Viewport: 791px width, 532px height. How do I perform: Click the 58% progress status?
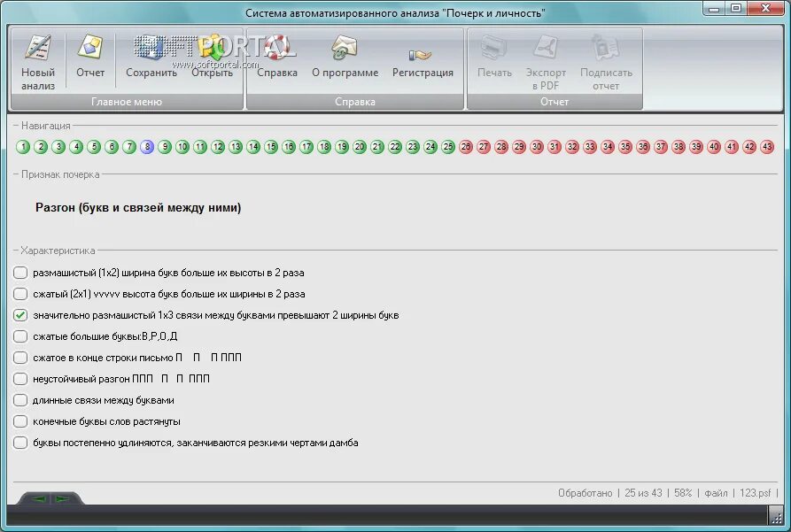click(x=683, y=493)
